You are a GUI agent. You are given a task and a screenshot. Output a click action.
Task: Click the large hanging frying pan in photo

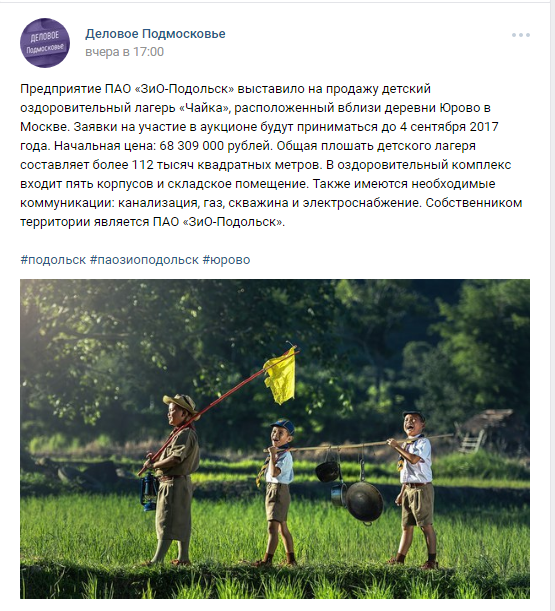coord(364,503)
